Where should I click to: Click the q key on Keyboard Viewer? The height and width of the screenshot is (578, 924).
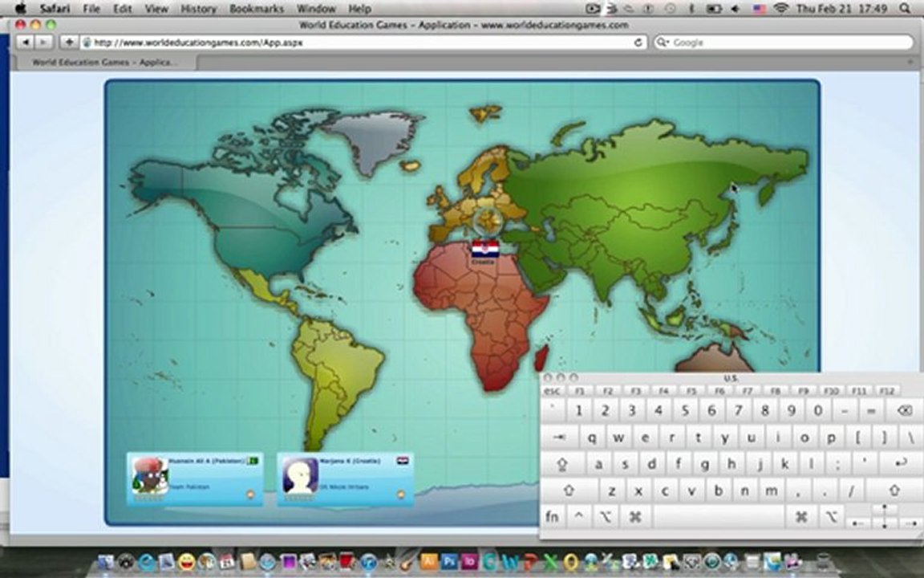click(592, 438)
